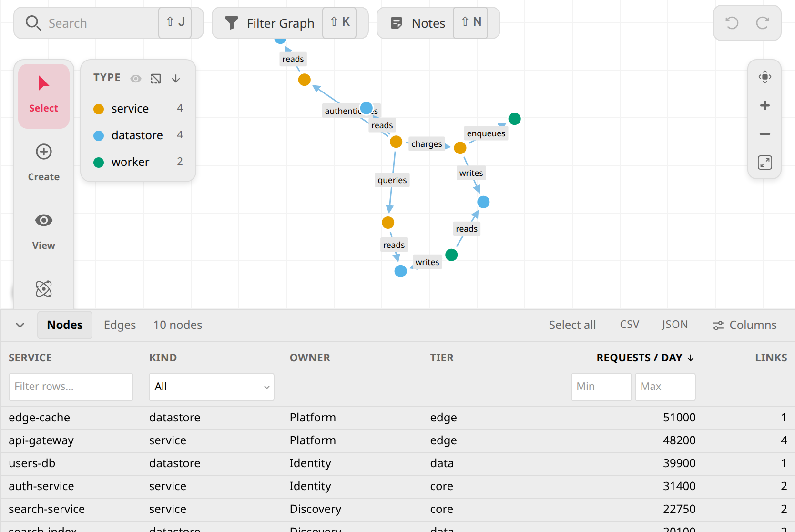The width and height of the screenshot is (795, 532).
Task: Click the Search magnifier icon
Action: pos(32,23)
